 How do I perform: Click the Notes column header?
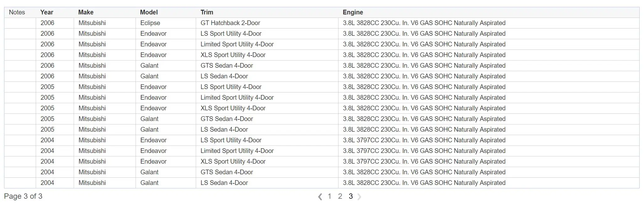click(17, 12)
